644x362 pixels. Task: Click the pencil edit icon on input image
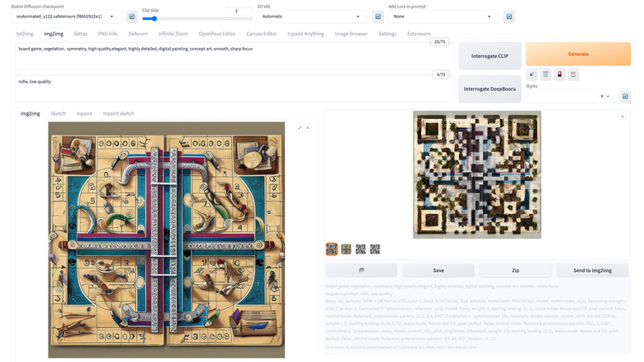(300, 127)
